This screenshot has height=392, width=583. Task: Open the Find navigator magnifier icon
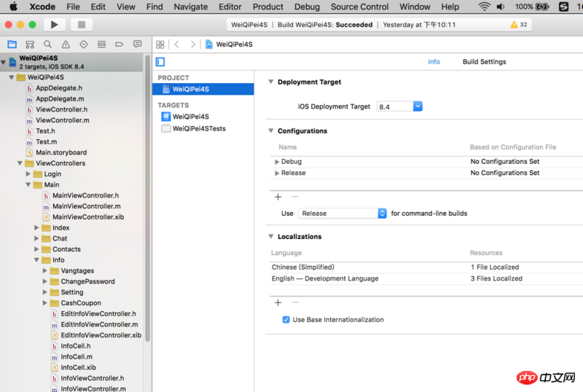tap(47, 44)
